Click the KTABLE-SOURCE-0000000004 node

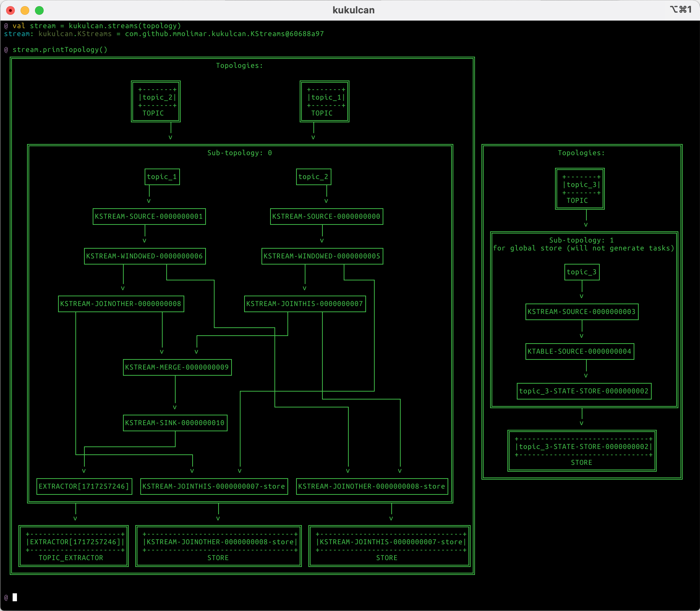(x=580, y=352)
